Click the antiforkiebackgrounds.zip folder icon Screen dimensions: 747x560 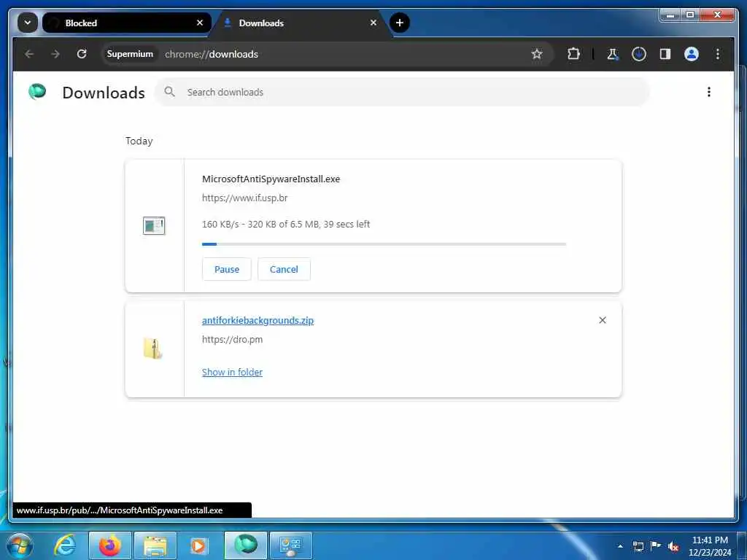pyautogui.click(x=153, y=349)
